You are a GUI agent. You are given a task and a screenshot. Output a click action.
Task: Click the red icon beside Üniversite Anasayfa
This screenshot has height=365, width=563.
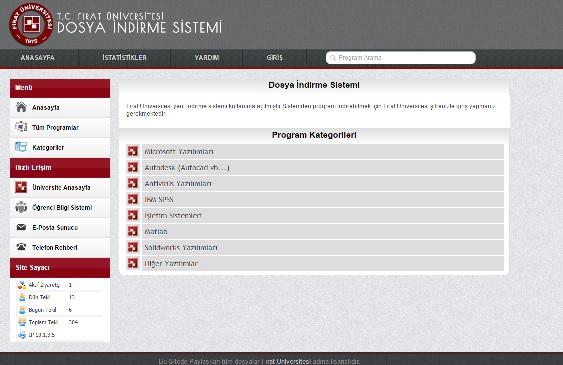click(x=21, y=187)
